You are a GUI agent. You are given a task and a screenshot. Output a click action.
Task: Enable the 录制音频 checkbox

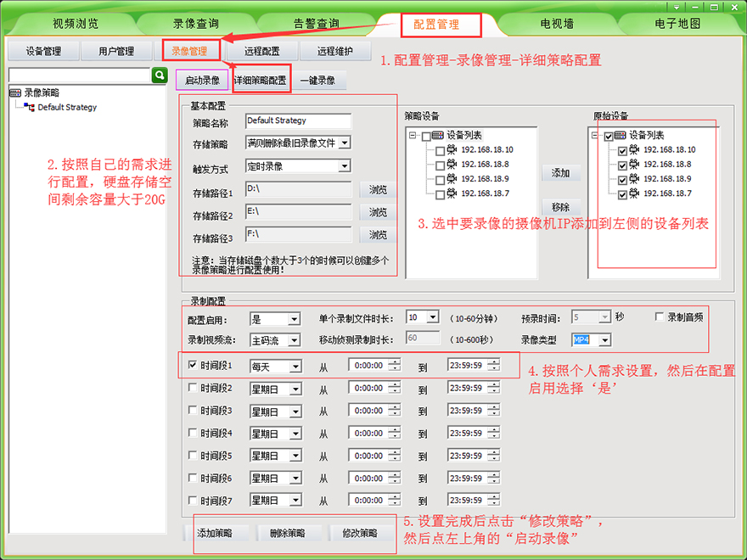tap(660, 317)
